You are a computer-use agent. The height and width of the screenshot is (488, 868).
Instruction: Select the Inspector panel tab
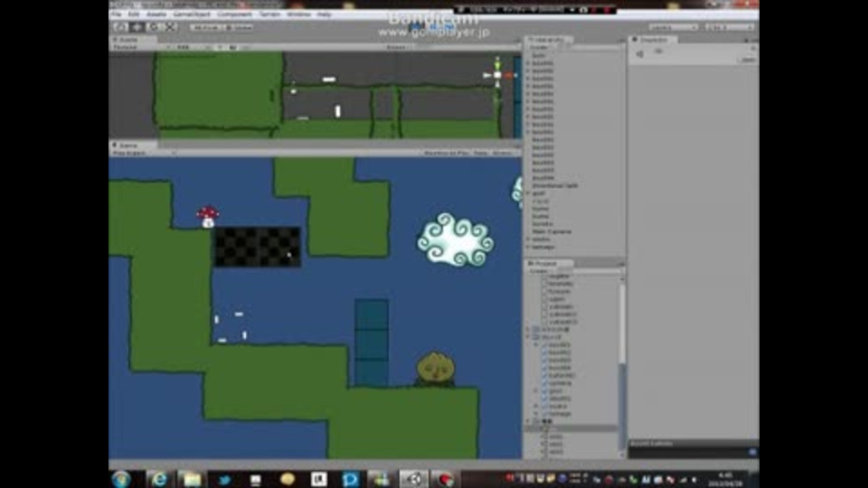click(653, 40)
